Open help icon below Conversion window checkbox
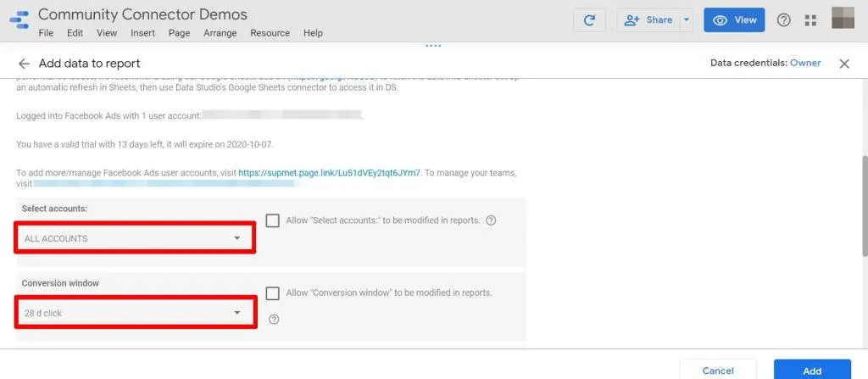This screenshot has width=868, height=379. [274, 319]
